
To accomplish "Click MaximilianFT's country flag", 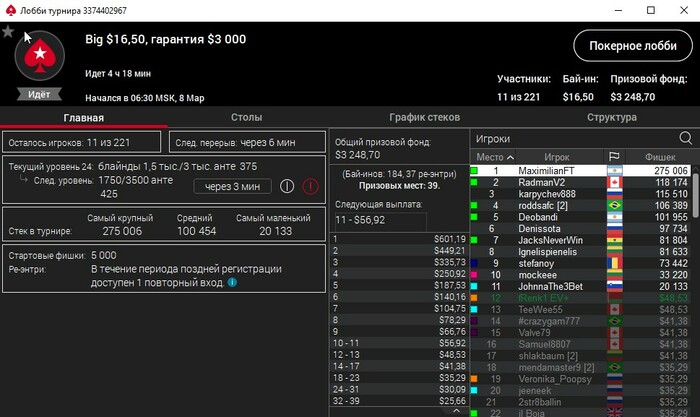I will click(614, 171).
